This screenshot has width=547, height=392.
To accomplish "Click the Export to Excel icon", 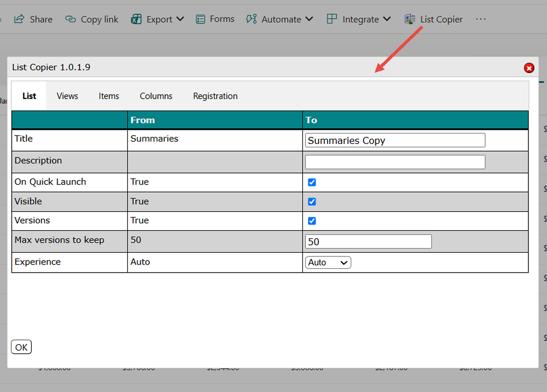I will point(136,19).
